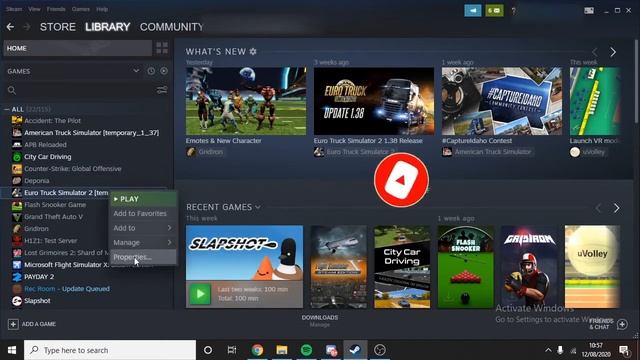Click the library search magnifier icon
This screenshot has width=640, height=360.
12,90
